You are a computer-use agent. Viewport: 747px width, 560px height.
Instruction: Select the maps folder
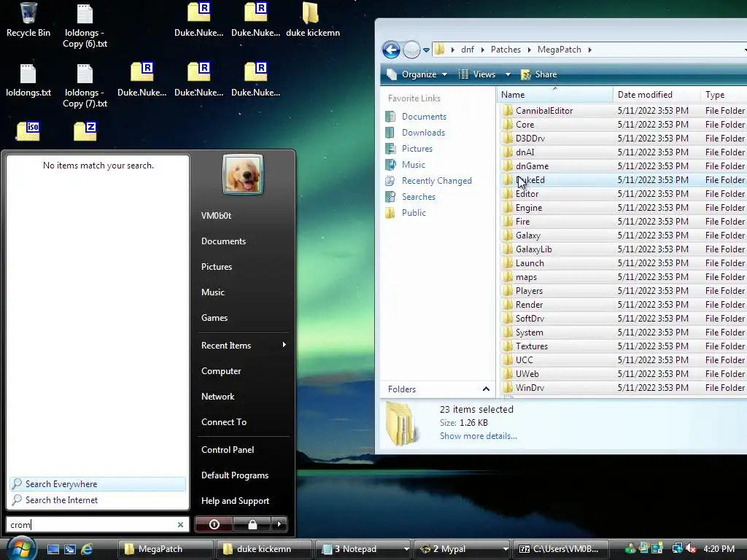pos(526,276)
